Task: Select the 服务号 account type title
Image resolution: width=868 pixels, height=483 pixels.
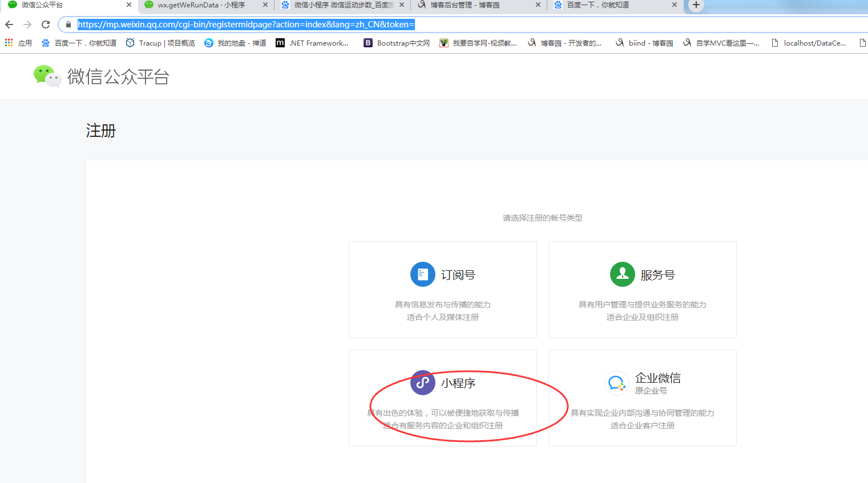Action: coord(658,275)
